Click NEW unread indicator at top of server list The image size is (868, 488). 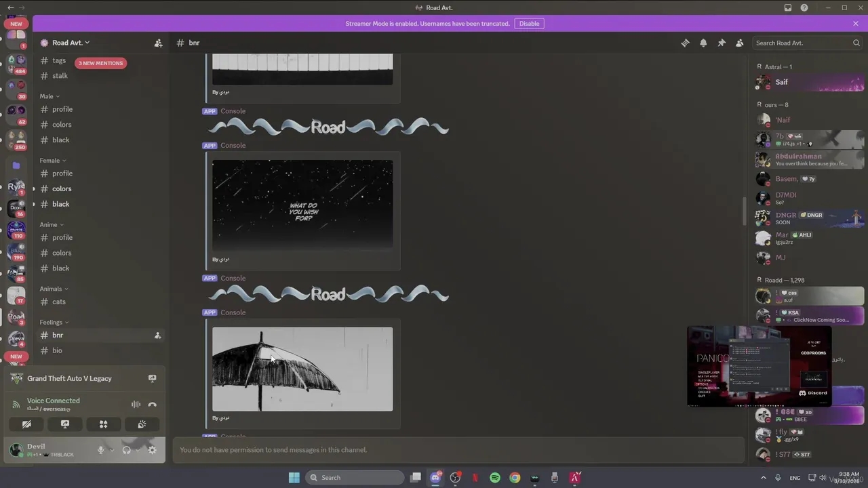click(16, 24)
